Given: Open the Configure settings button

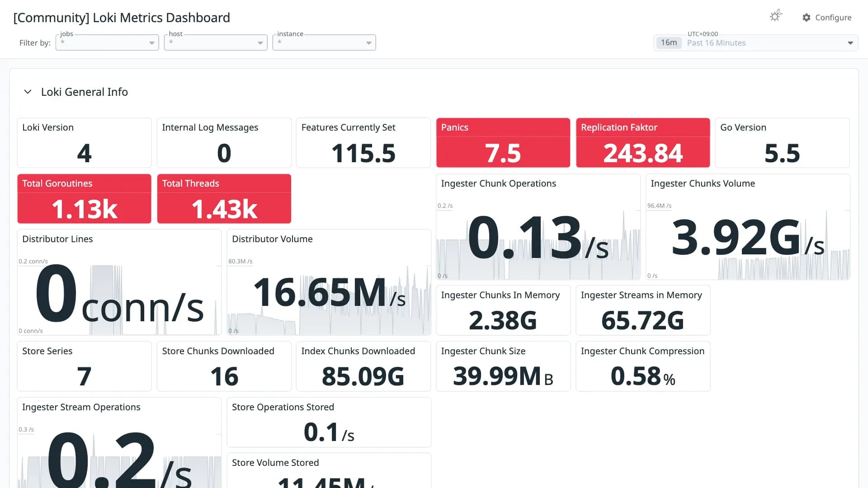Looking at the screenshot, I should point(827,17).
